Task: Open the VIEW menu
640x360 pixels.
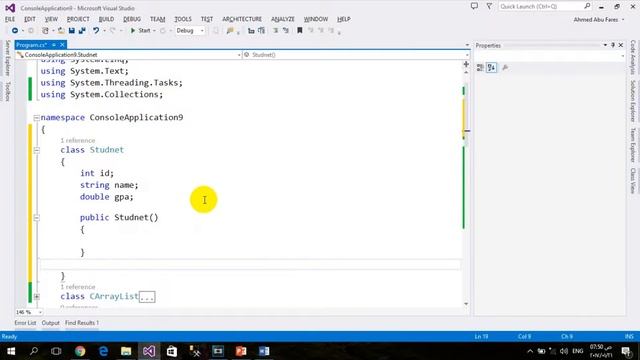Action: coord(51,19)
